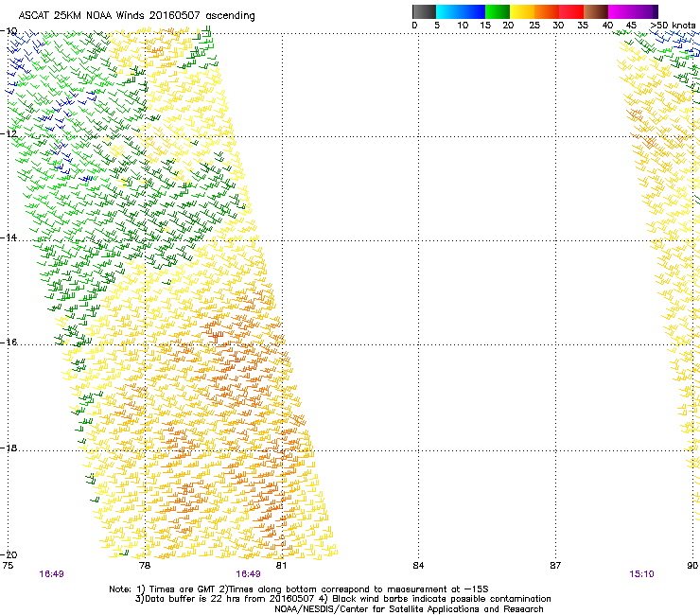Click the '90' longitude axis label
This screenshot has width=700, height=615.
click(x=692, y=566)
